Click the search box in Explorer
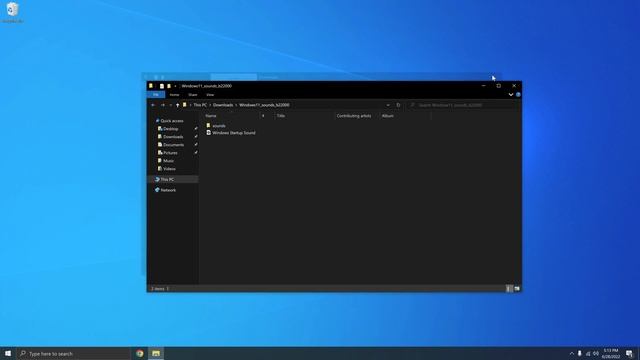This screenshot has width=640, height=360. pyautogui.click(x=463, y=105)
